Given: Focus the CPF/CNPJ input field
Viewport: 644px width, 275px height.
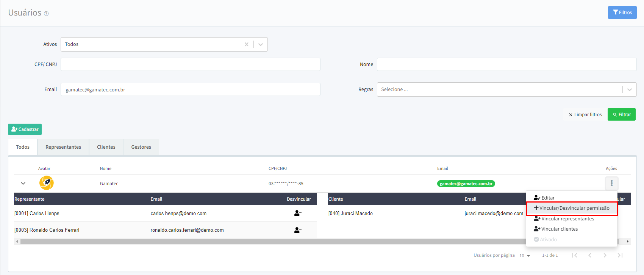Looking at the screenshot, I should 191,64.
